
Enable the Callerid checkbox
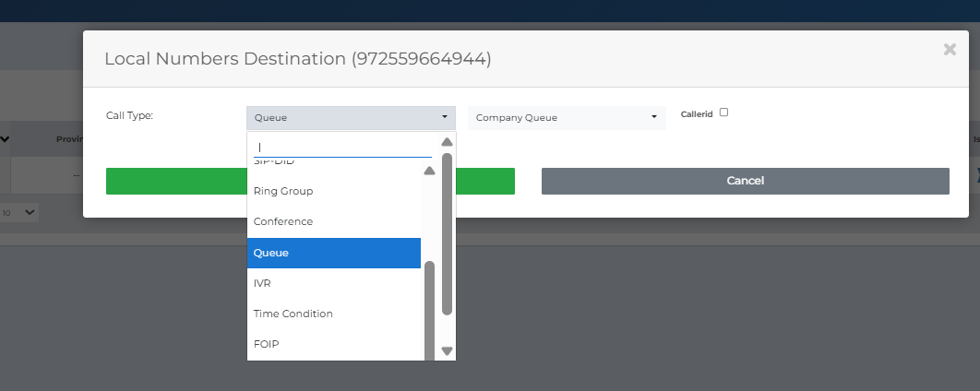point(723,113)
